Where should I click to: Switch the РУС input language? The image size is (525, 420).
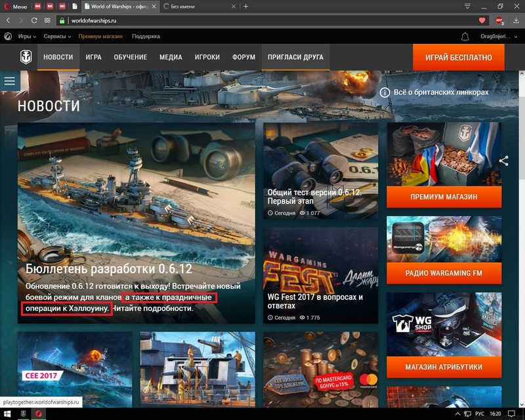(x=480, y=414)
